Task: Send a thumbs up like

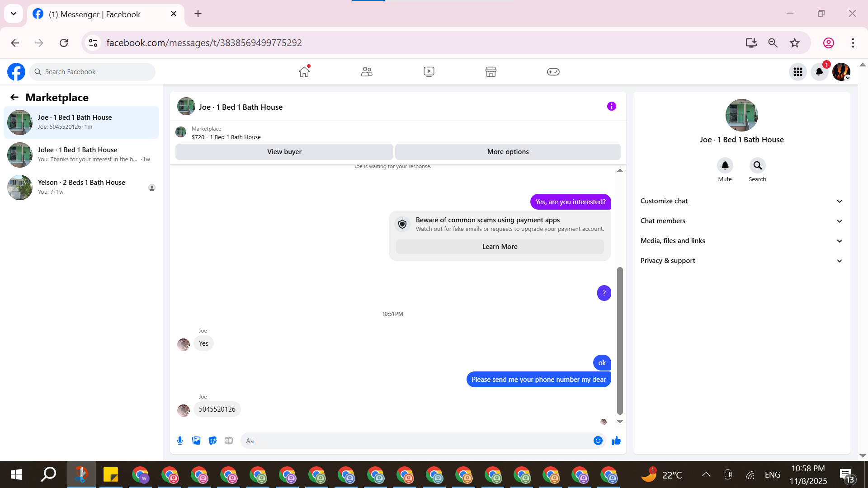Action: (x=616, y=441)
